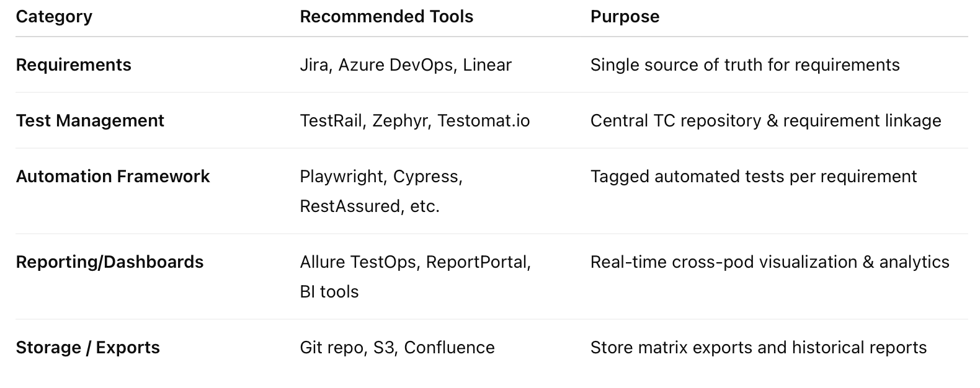980x388 pixels.
Task: Click Tagged automated tests per requirement text
Action: pos(753,177)
